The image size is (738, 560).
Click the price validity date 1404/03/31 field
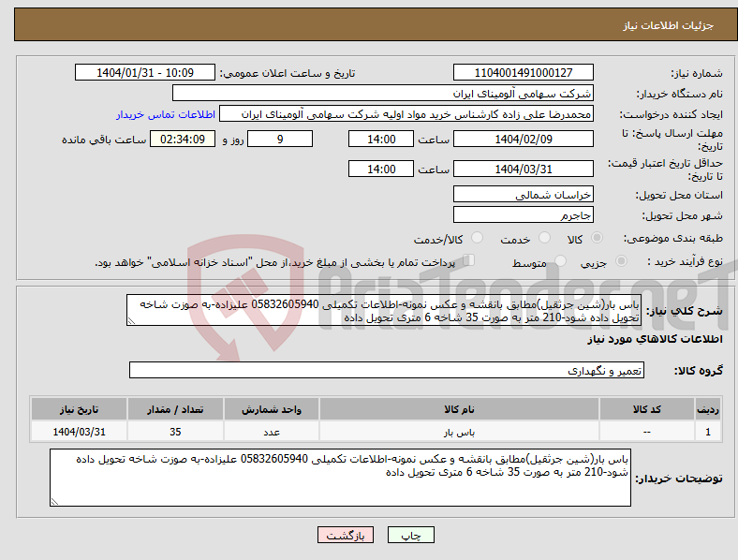click(x=524, y=169)
